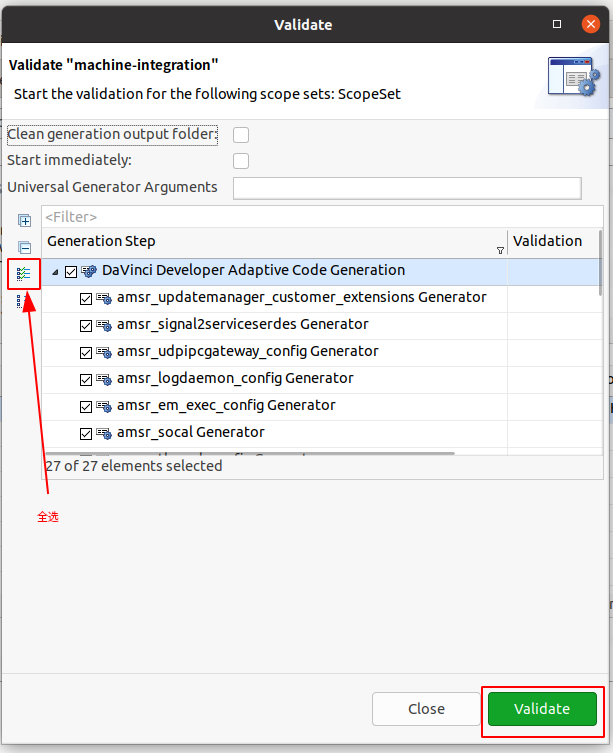This screenshot has width=613, height=753.
Task: Click the filter funnel icon in Generation Step header
Action: (x=500, y=251)
